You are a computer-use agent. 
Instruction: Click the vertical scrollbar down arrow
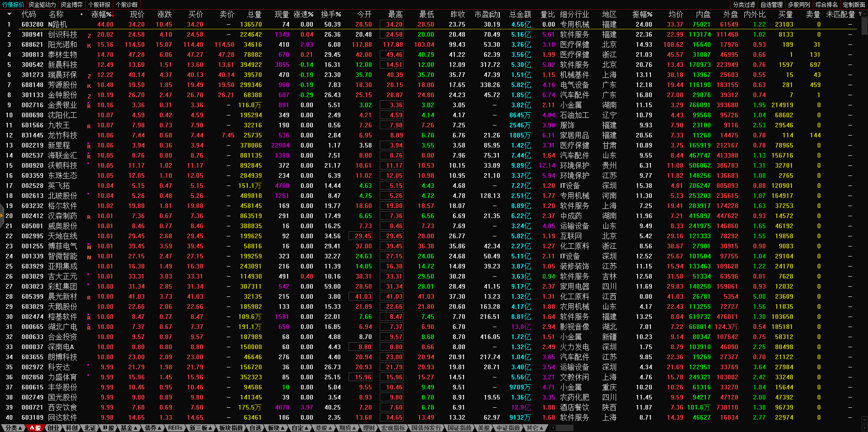coord(864,419)
